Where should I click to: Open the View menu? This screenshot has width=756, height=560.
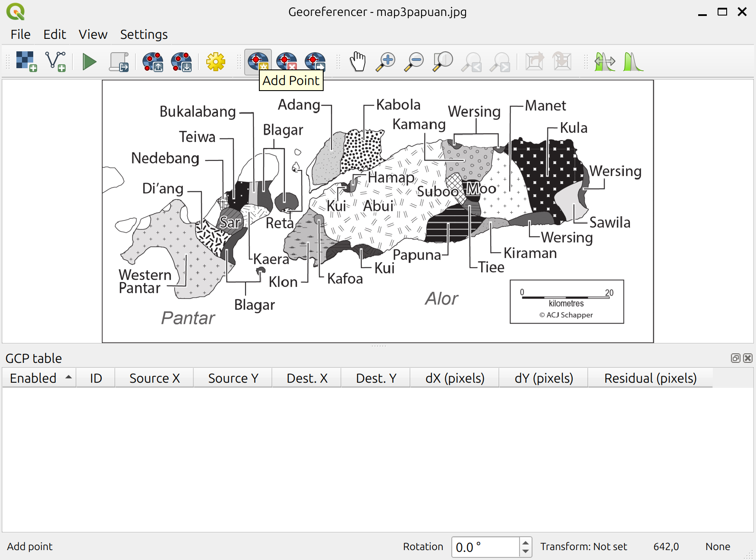[x=93, y=35]
